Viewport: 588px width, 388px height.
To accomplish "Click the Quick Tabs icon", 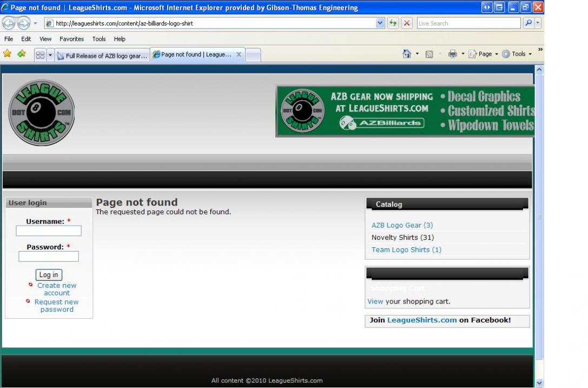I will point(40,56).
